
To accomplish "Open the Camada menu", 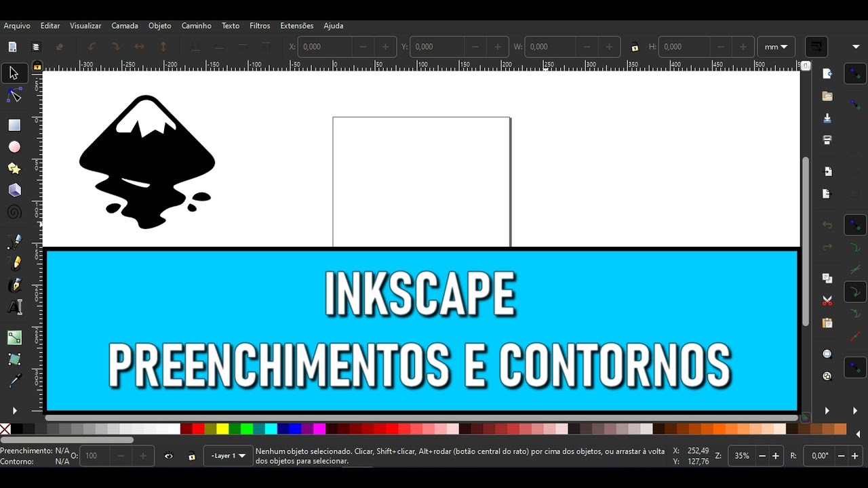I will coord(125,26).
